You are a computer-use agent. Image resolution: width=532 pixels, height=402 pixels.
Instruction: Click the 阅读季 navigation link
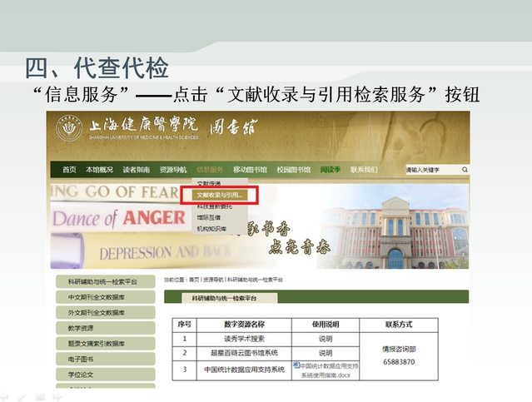[x=331, y=169]
